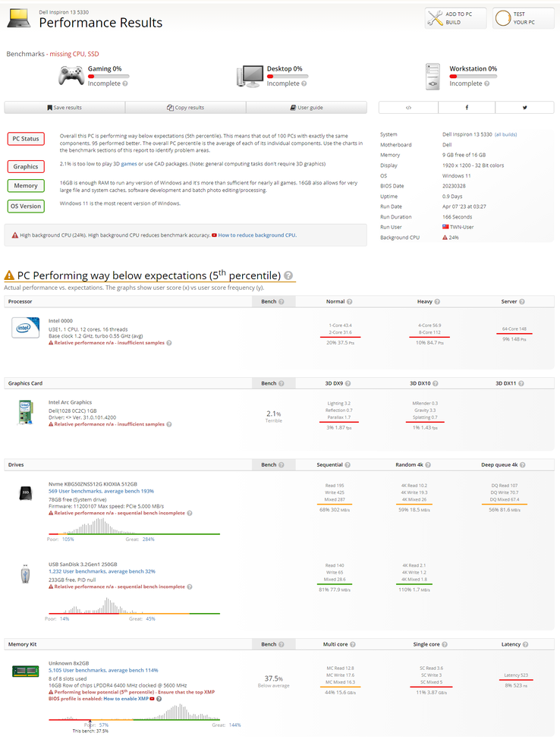The width and height of the screenshot is (560, 755).
Task: Click help icon beside 3D DX10
Action: (x=436, y=384)
